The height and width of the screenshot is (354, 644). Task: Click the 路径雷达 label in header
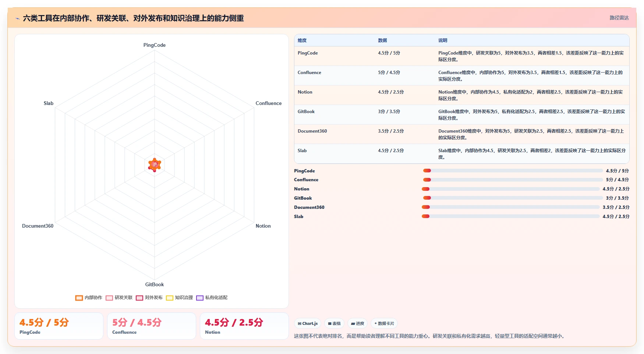[x=619, y=18]
